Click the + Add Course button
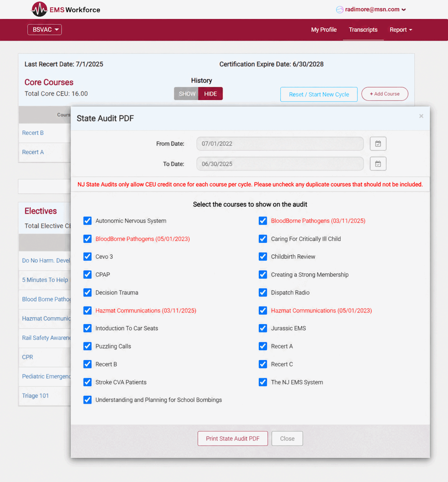The image size is (448, 482). (385, 94)
